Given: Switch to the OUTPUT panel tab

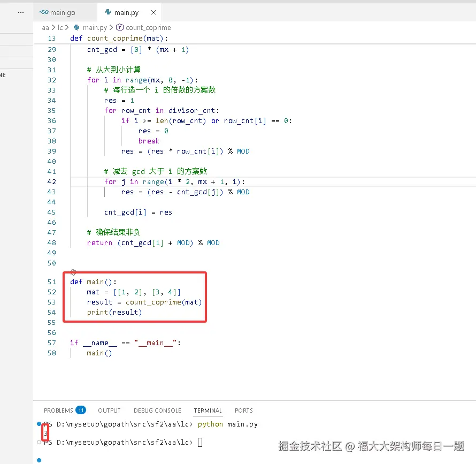Looking at the screenshot, I should click(109, 410).
